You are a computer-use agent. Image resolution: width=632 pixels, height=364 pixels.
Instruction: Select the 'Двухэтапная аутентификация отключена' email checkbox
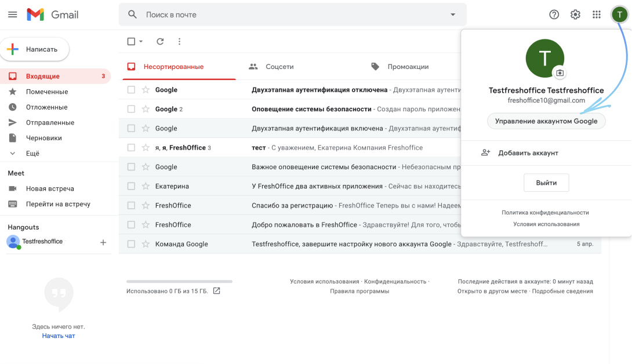131,89
